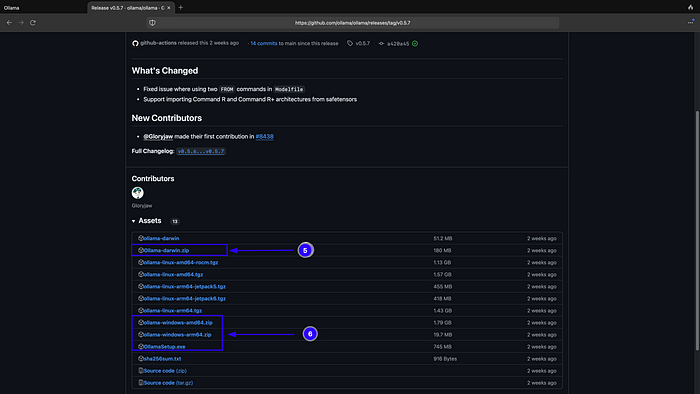
Task: Download ollama-windows-arm64.zip
Action: pos(178,335)
